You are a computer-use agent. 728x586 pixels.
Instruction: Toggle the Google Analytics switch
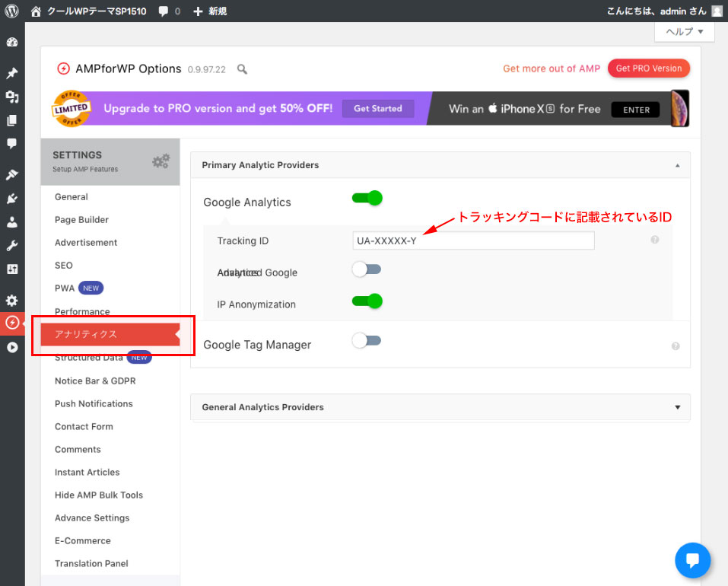point(367,199)
